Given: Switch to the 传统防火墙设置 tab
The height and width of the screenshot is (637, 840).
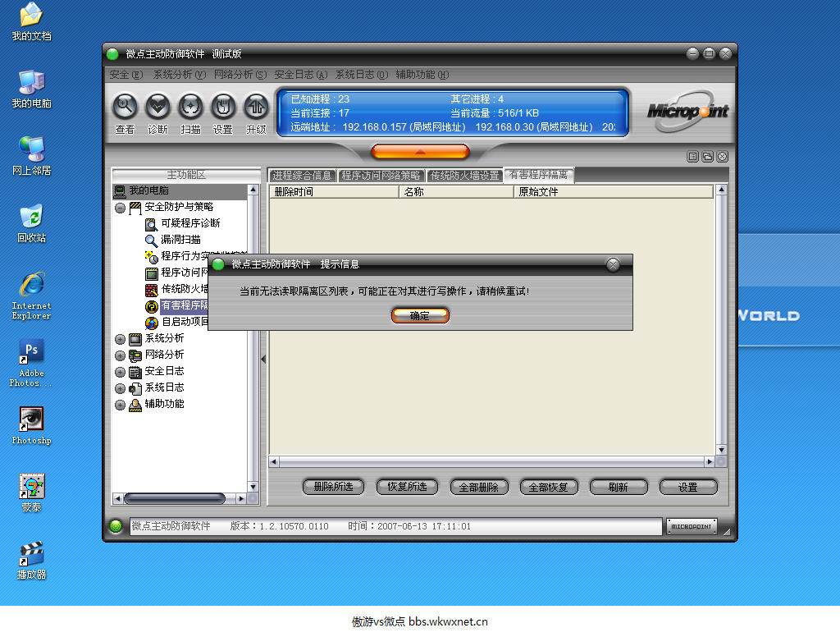Looking at the screenshot, I should [464, 176].
